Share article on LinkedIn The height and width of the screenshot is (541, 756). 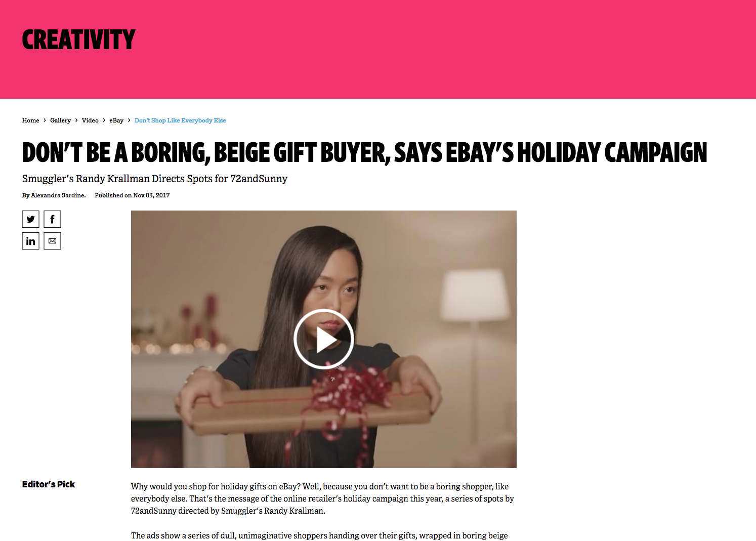[x=30, y=241]
